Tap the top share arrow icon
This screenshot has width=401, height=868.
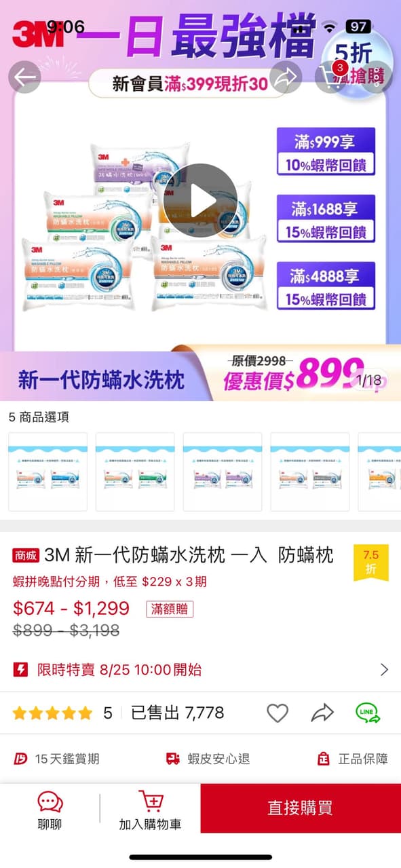(286, 77)
